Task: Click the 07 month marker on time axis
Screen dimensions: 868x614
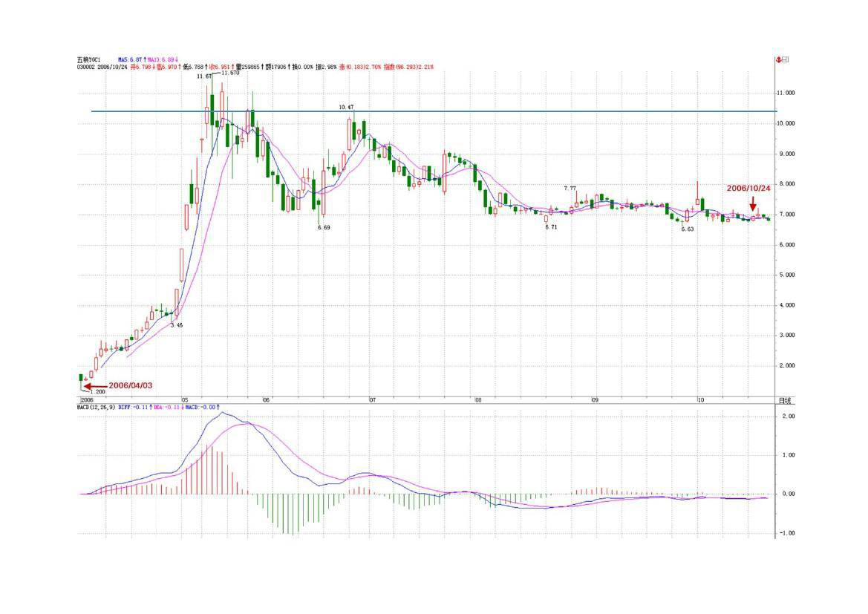Action: tap(373, 400)
